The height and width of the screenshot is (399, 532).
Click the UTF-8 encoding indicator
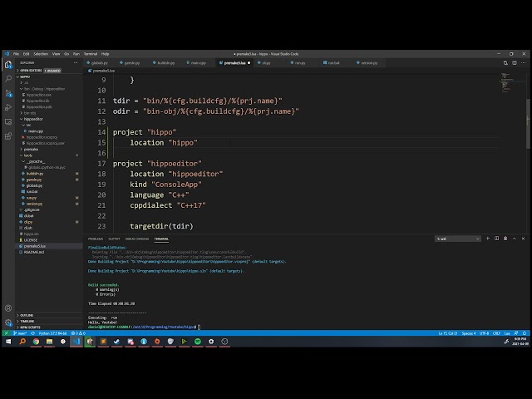coord(484,333)
